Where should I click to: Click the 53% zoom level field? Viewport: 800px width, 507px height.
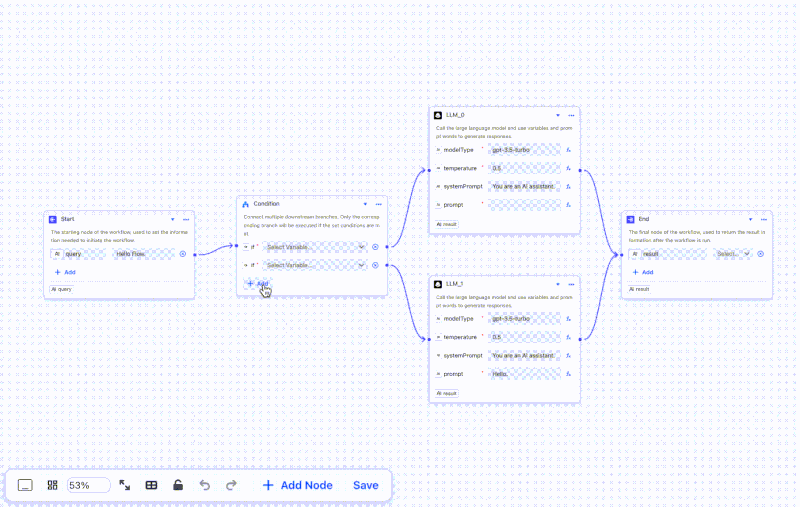tap(88, 485)
